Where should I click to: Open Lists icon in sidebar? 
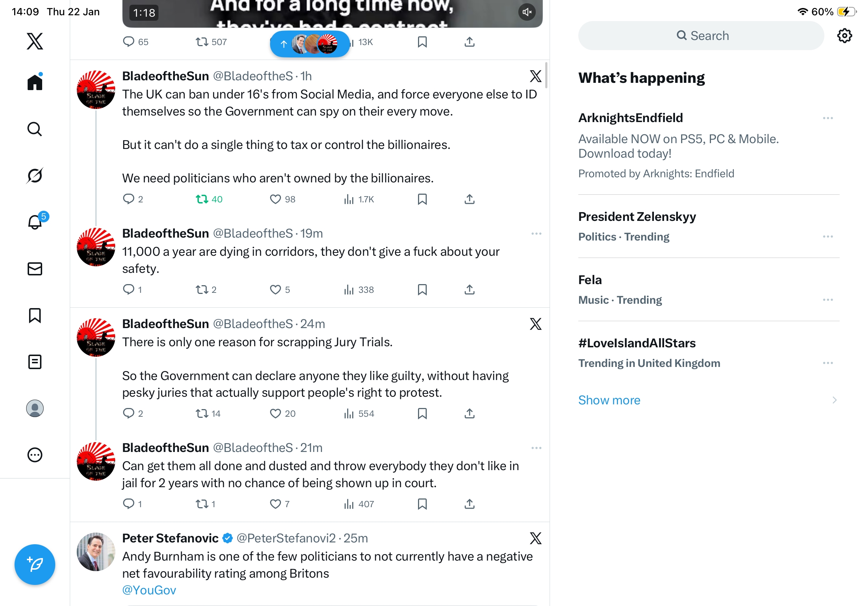(35, 362)
